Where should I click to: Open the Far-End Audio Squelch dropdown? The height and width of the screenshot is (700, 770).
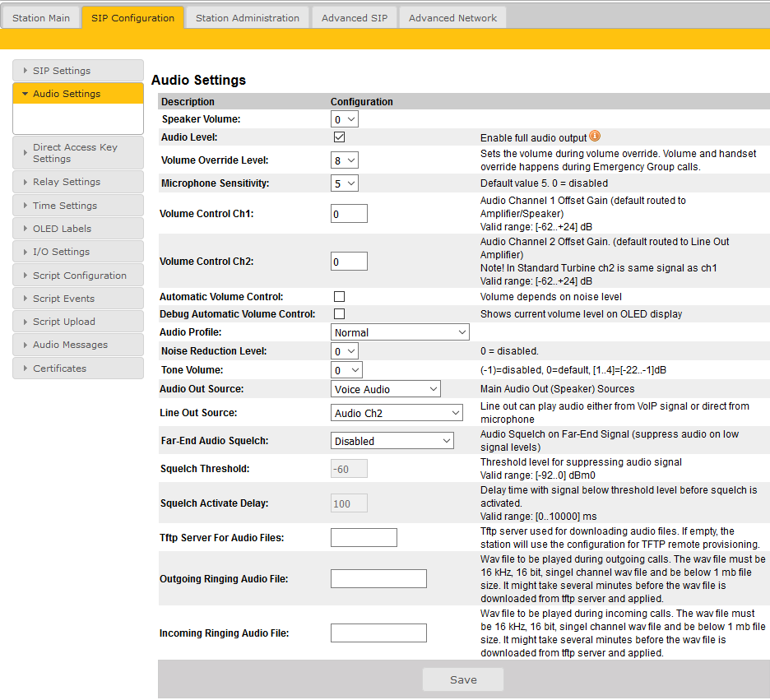point(392,441)
